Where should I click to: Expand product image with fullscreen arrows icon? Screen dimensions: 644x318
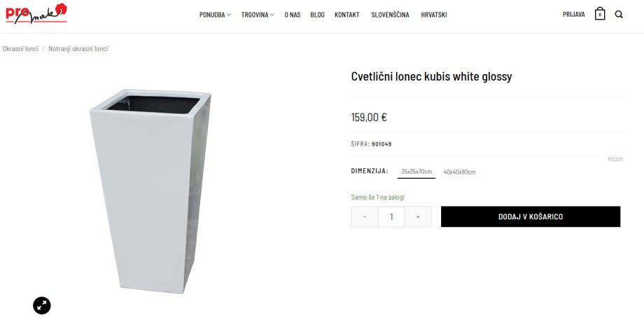(42, 305)
